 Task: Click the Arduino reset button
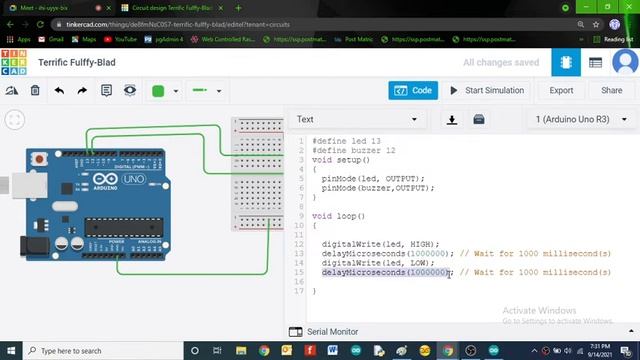point(39,159)
